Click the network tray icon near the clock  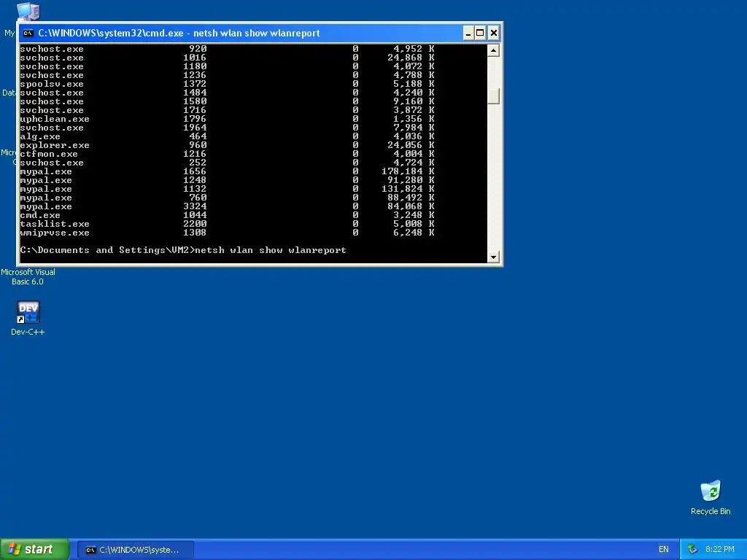coord(693,549)
